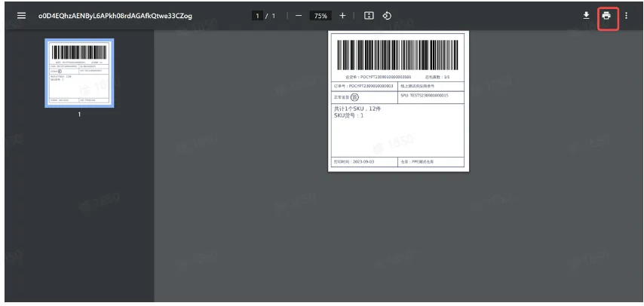Click the text '共计1个SKU，12件'

(357, 109)
